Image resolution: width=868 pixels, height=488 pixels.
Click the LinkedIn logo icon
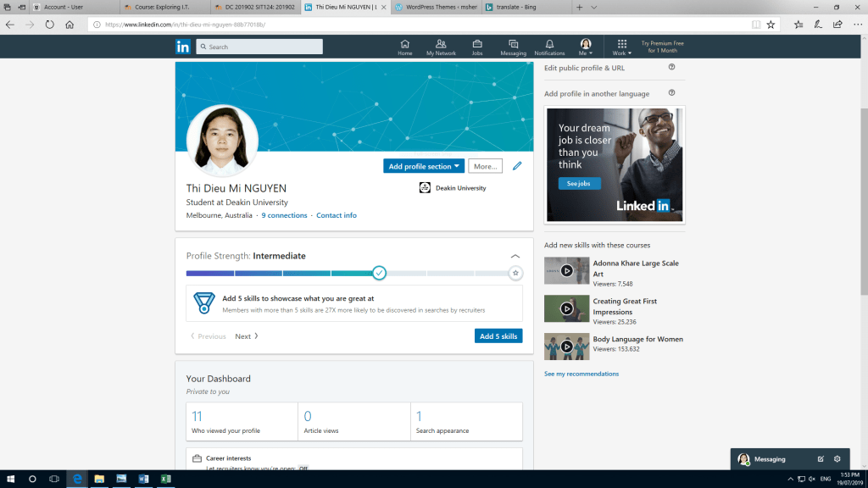(x=183, y=47)
